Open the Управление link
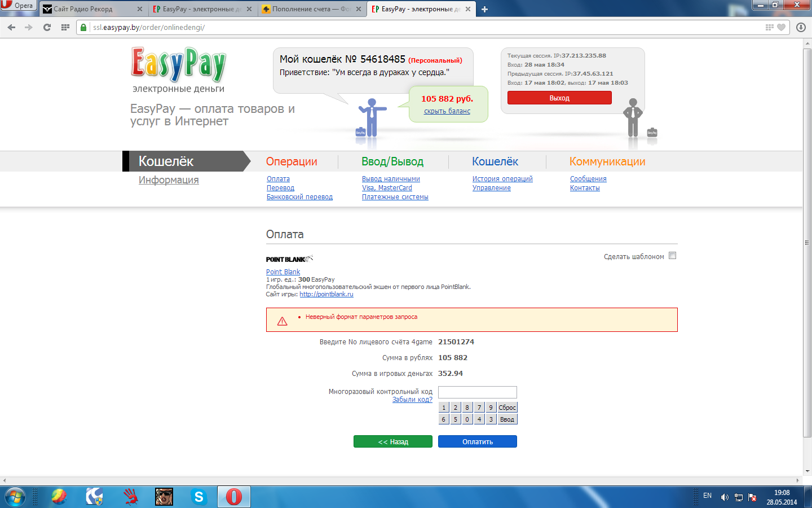 coord(492,188)
